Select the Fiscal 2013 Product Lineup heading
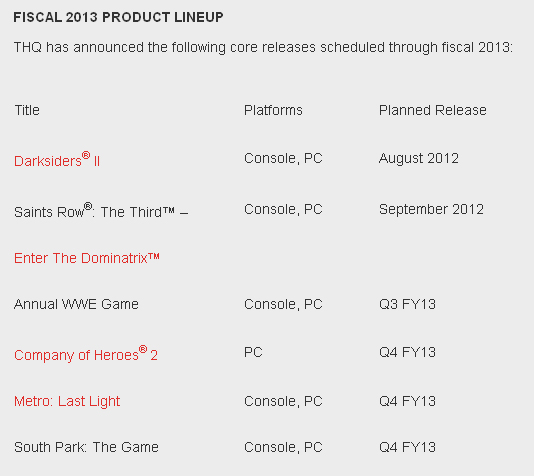The image size is (534, 476). point(118,17)
